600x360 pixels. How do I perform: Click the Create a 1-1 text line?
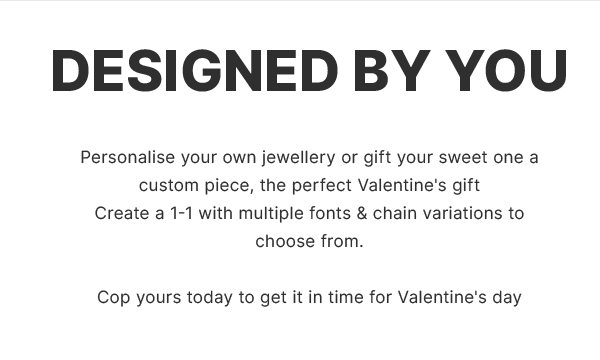[309, 213]
